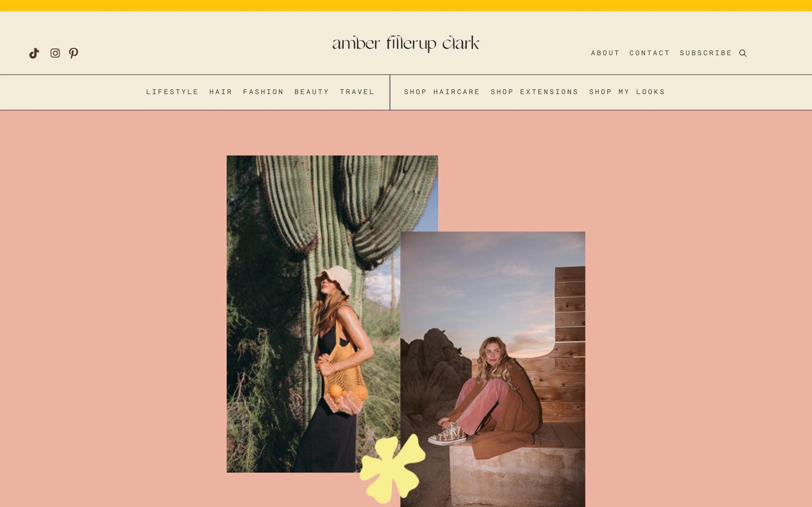Viewport: 812px width, 507px height.
Task: Go to the About page
Action: pyautogui.click(x=605, y=53)
